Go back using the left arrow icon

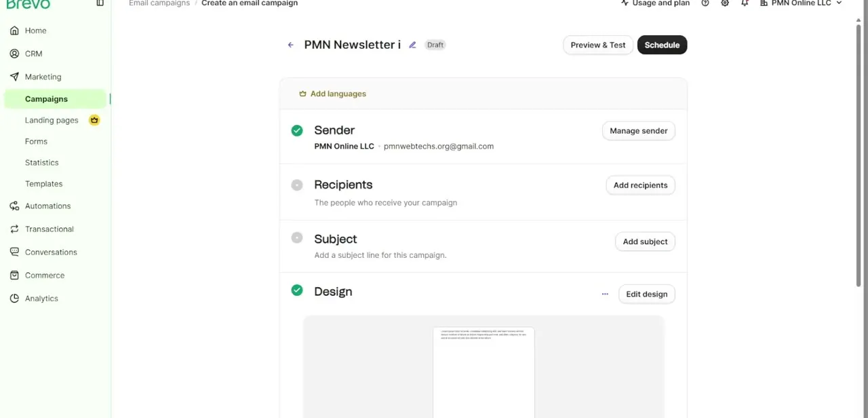pyautogui.click(x=290, y=45)
